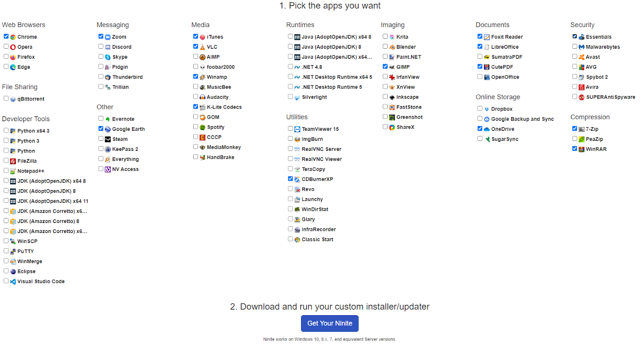This screenshot has width=644, height=349.
Task: Check the qBittorrent checkbox
Action: tap(6, 98)
